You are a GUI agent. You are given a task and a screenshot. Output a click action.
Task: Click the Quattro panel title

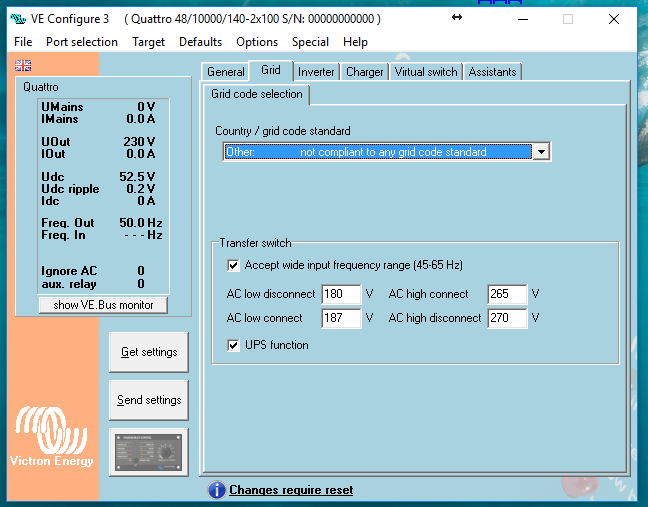tap(40, 87)
